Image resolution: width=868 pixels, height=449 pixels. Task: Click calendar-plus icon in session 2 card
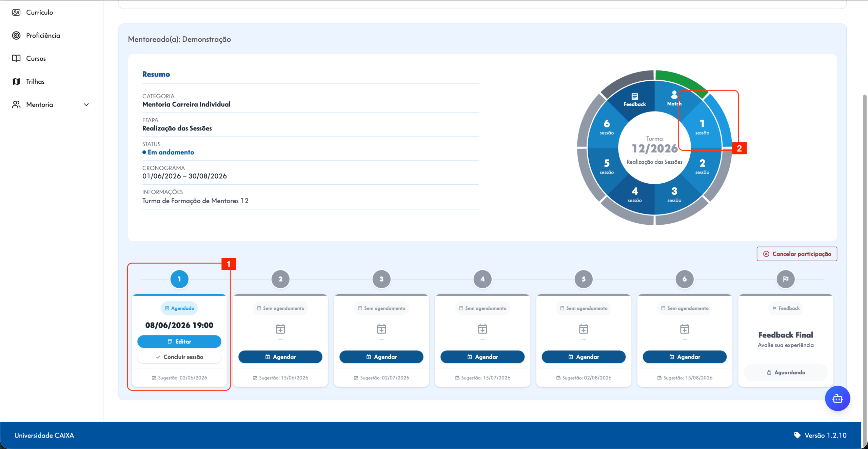tap(280, 329)
